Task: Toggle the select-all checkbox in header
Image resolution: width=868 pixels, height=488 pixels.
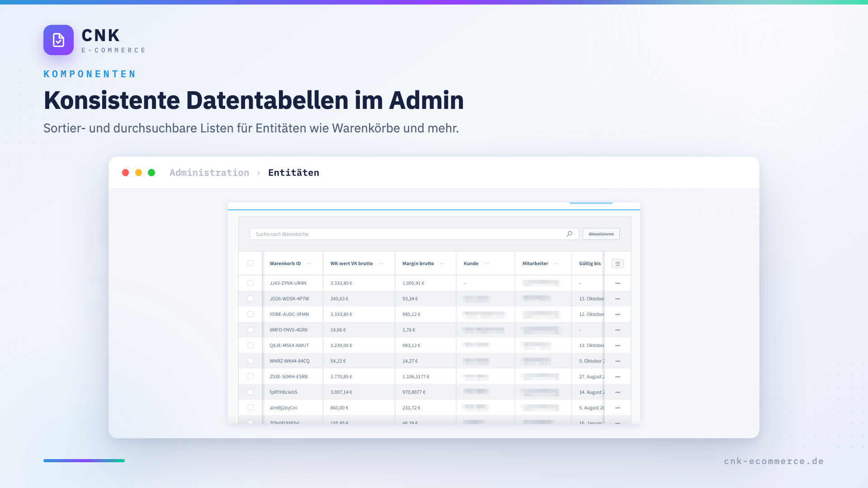Action: tap(250, 263)
